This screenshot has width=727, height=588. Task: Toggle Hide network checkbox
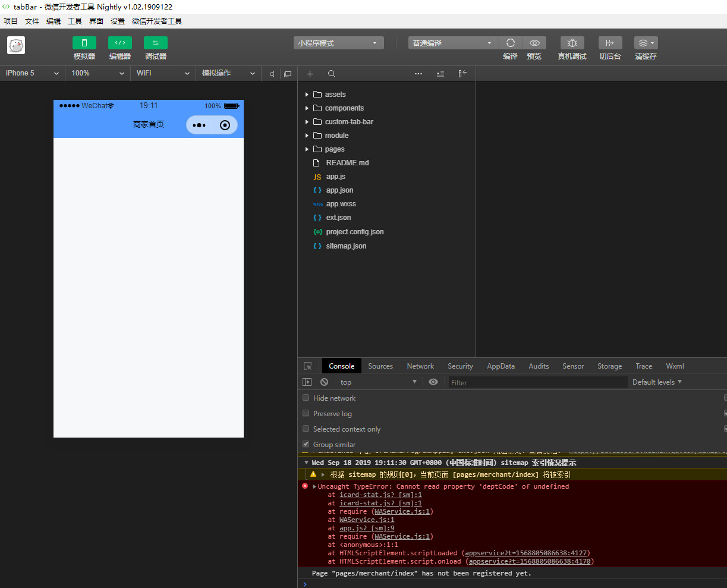[306, 398]
